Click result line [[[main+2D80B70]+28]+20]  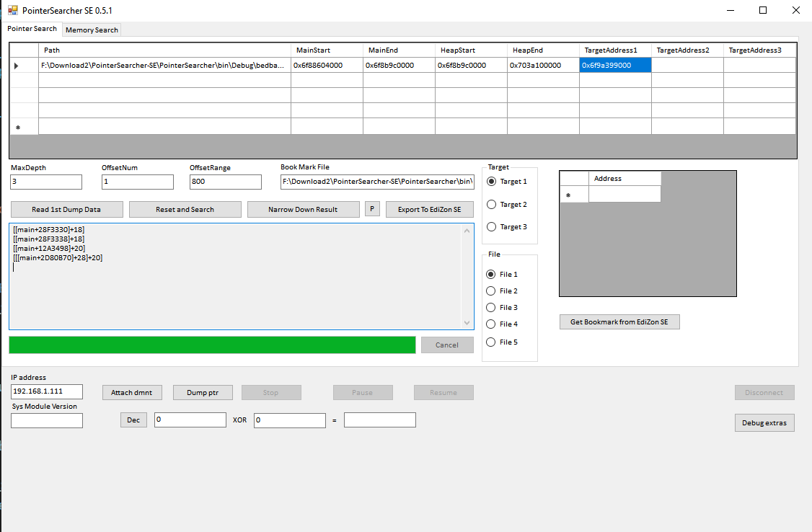(58, 258)
